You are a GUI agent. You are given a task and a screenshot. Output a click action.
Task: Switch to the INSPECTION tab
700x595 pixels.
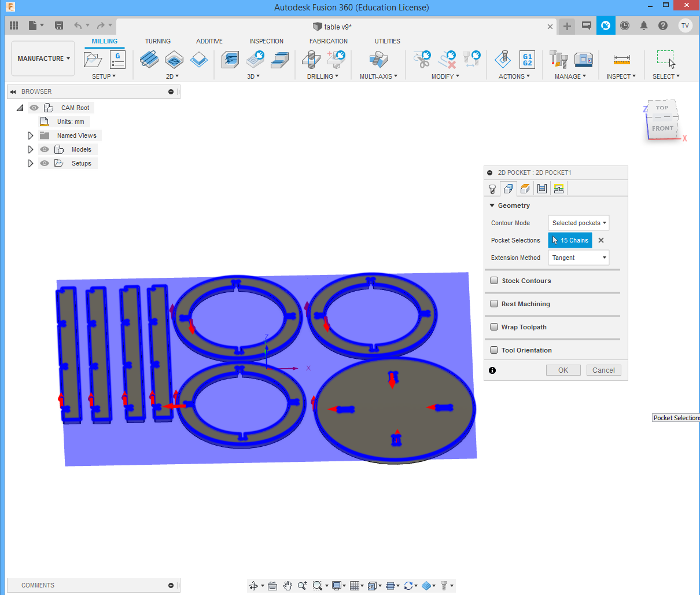pos(267,41)
